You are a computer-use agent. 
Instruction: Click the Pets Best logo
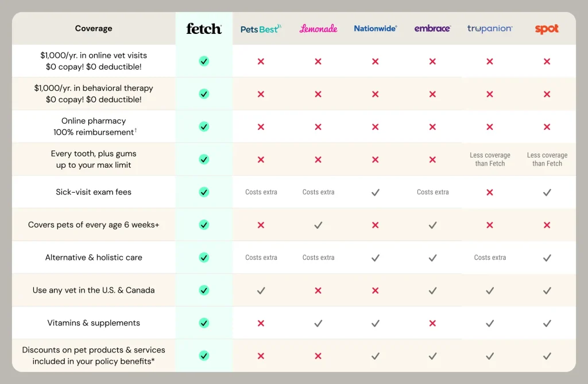261,28
